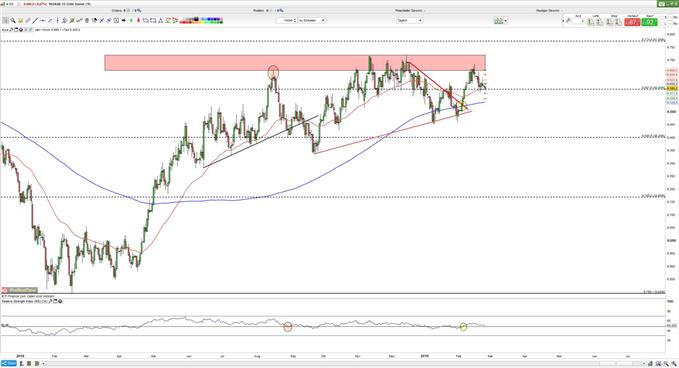Screen dimensions: 679x368
Task: Click the green Kauf buy button
Action: 649,22
